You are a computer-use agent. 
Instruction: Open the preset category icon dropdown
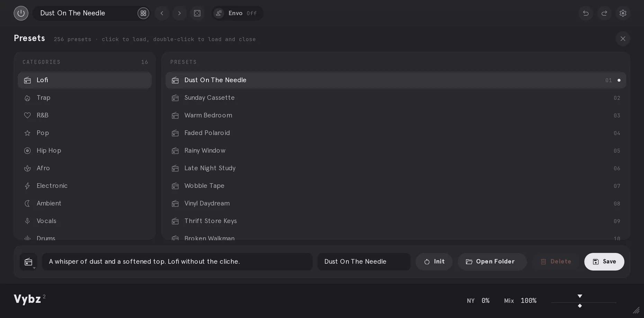point(29,262)
